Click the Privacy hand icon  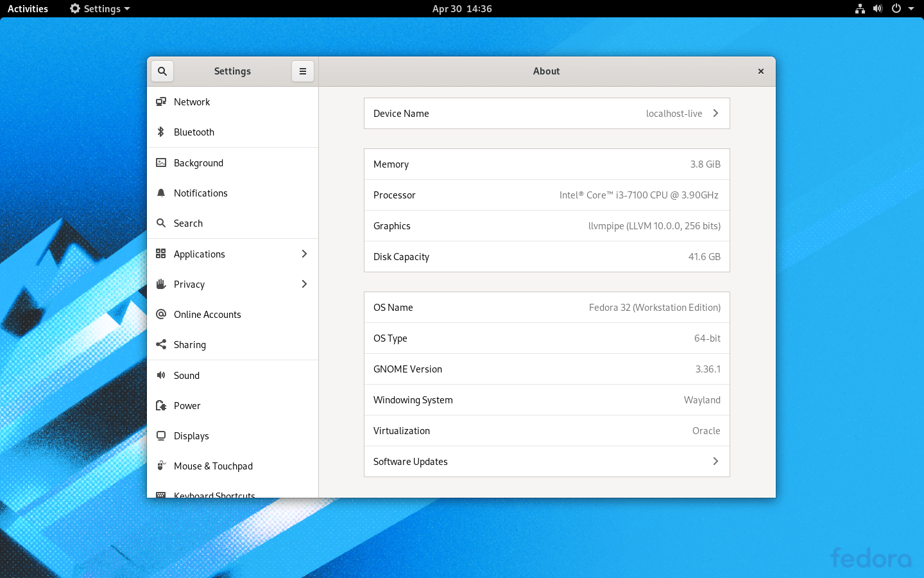[x=161, y=284]
